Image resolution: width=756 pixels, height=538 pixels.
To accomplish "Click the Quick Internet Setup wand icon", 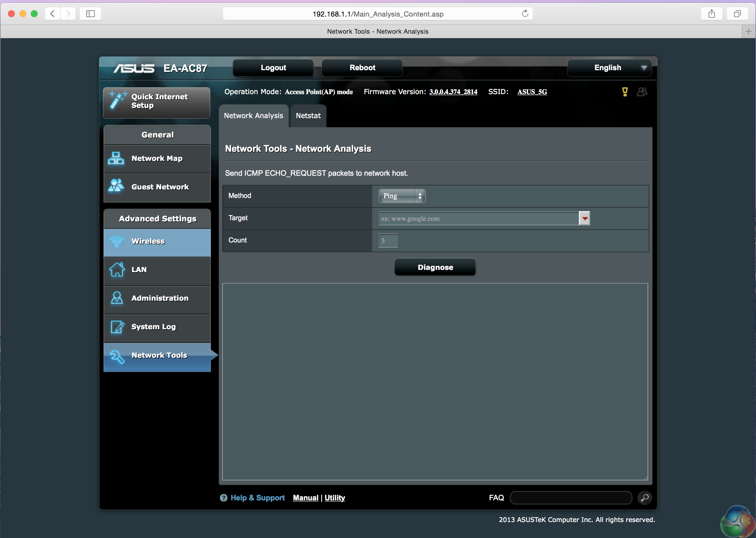I will [x=117, y=99].
